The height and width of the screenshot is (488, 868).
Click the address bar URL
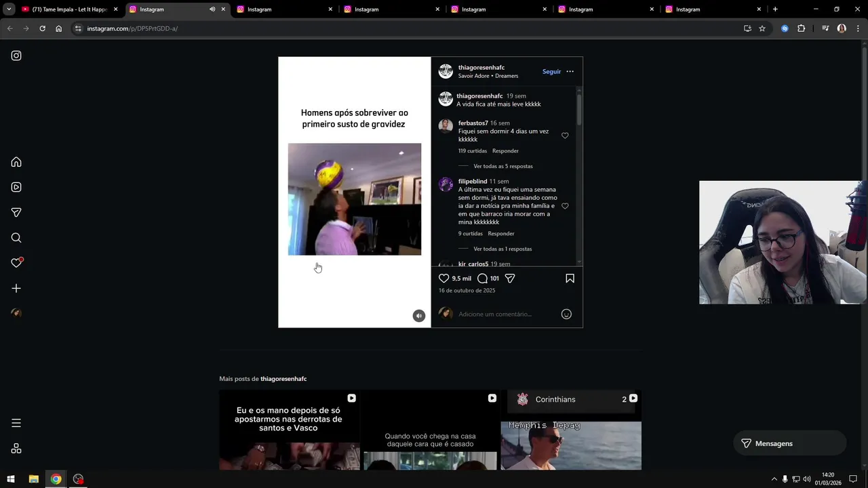click(132, 28)
